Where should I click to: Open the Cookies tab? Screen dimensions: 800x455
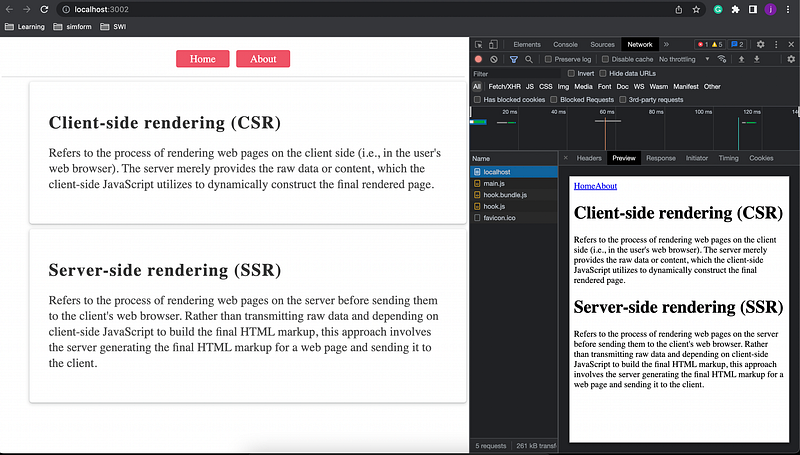coord(761,158)
